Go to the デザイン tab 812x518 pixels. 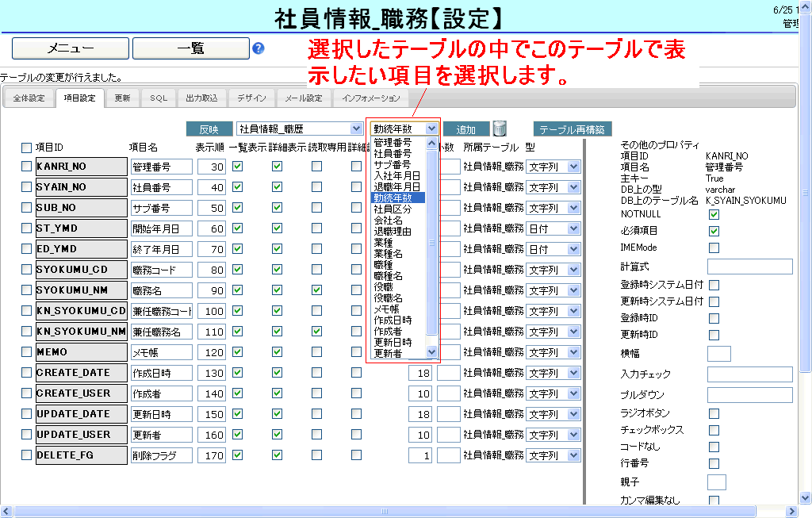(x=251, y=98)
